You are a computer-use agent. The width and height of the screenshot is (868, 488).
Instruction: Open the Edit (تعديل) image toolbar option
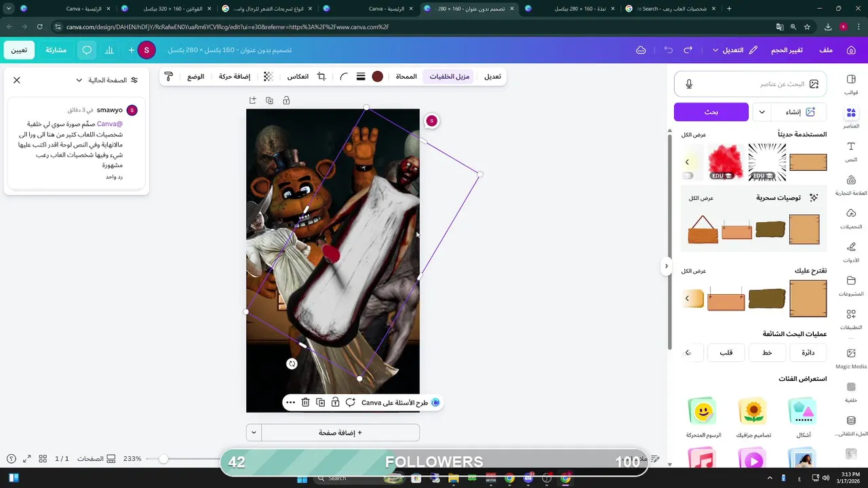pos(492,77)
